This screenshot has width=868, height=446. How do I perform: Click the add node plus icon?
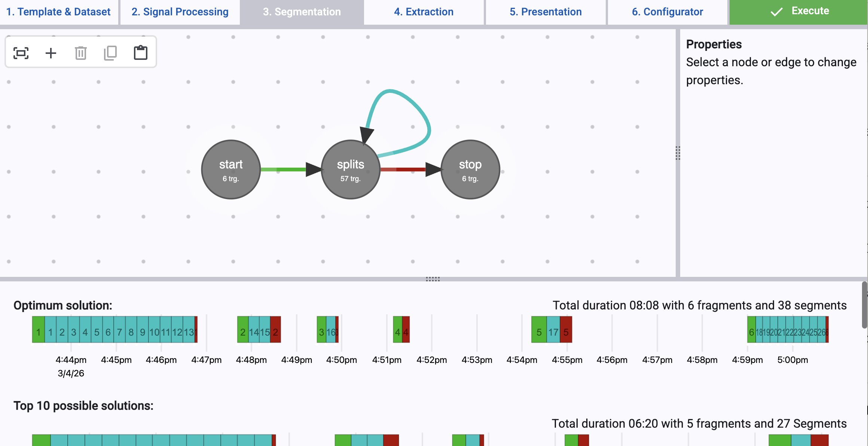tap(51, 53)
